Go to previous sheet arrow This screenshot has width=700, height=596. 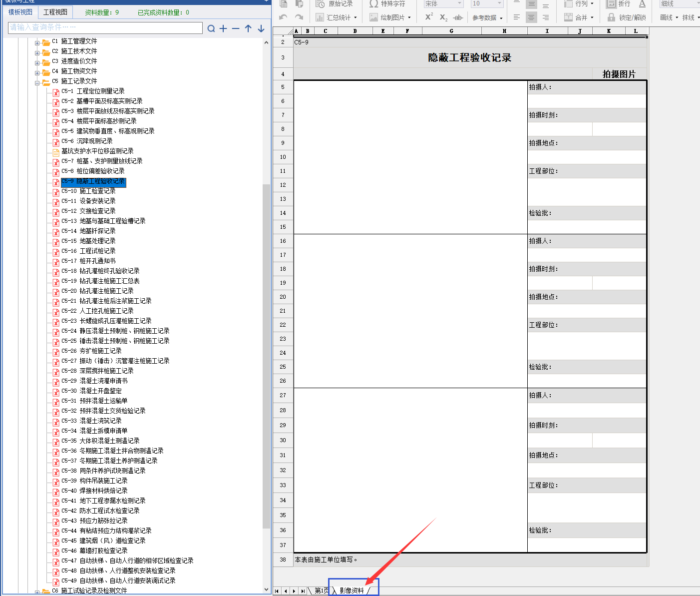pyautogui.click(x=286, y=591)
